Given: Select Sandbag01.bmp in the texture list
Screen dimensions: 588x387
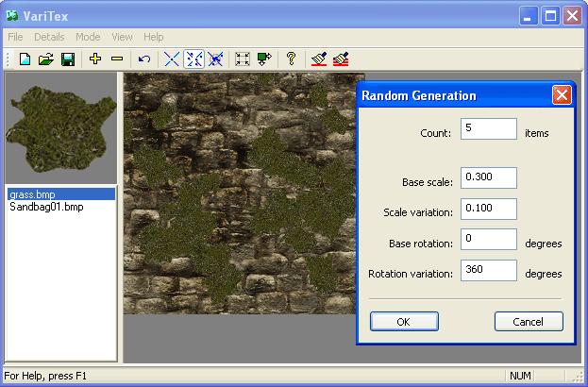Looking at the screenshot, I should pos(46,207).
